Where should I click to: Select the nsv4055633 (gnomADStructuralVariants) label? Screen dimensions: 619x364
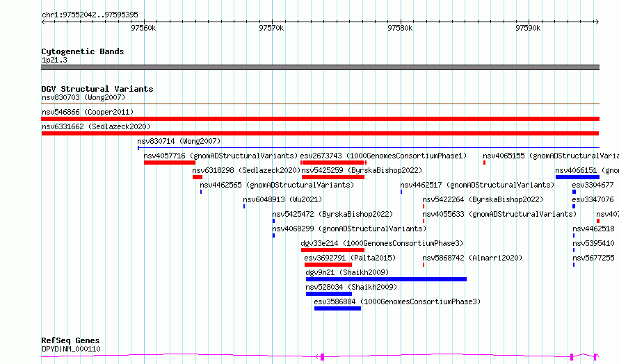pos(499,214)
